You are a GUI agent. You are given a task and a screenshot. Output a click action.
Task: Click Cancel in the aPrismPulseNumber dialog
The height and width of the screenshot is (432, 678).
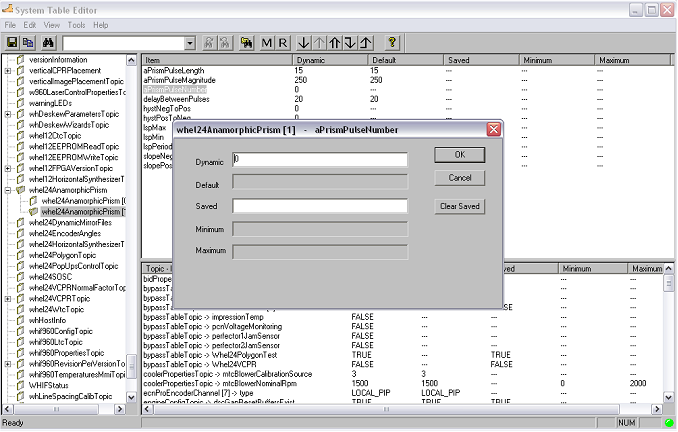[x=460, y=178]
